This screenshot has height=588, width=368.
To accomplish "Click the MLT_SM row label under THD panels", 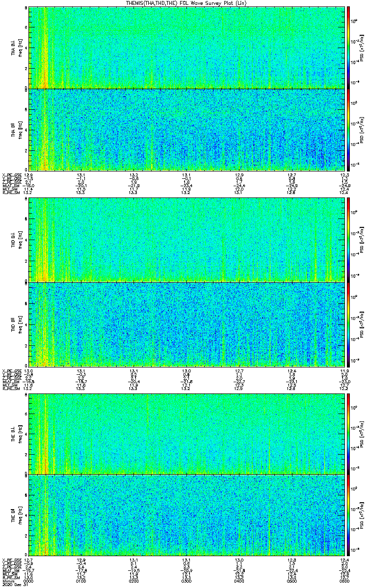I will 10,385.
